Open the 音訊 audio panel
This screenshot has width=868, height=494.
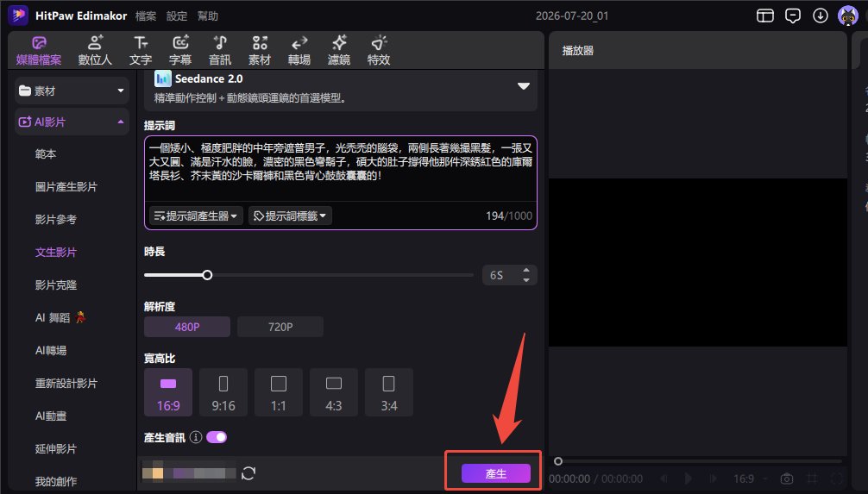coord(220,50)
